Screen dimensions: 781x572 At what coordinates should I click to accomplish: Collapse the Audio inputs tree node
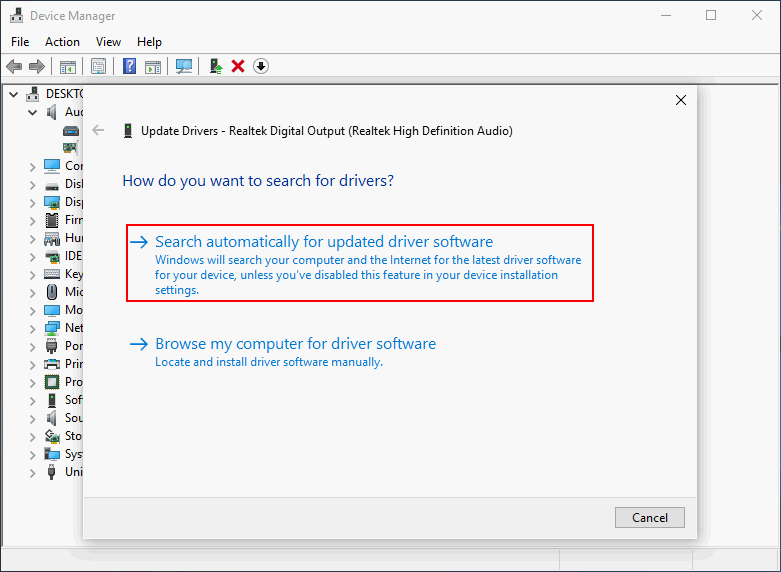point(32,113)
